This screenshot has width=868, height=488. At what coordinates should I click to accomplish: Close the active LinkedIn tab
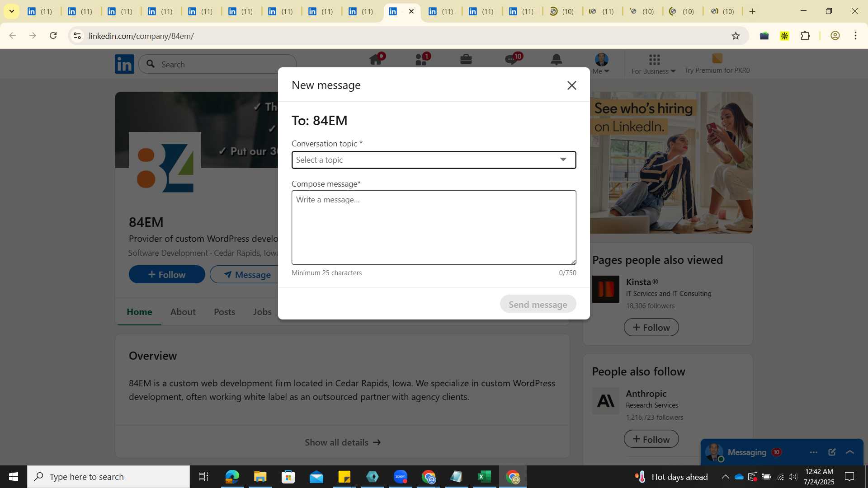pyautogui.click(x=411, y=11)
